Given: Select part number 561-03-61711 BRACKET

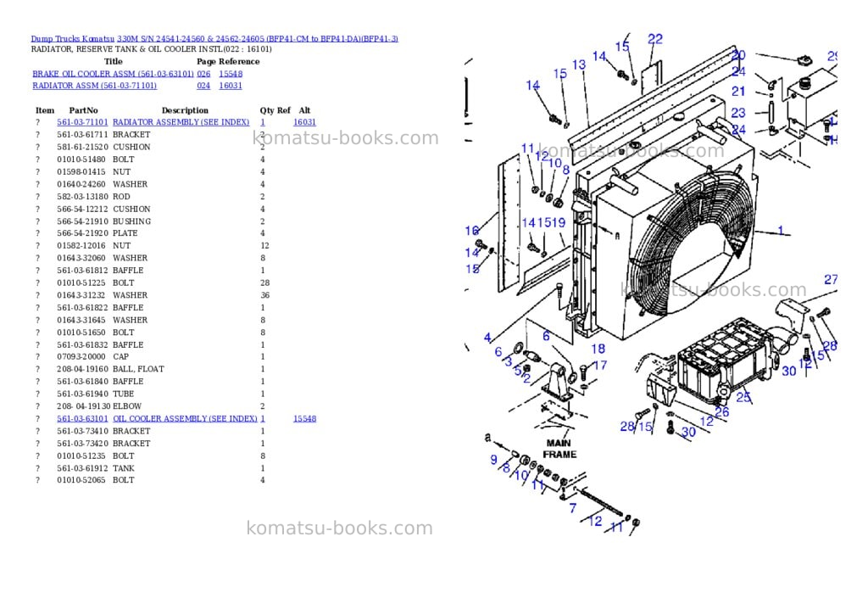Looking at the screenshot, I should click(x=82, y=135).
